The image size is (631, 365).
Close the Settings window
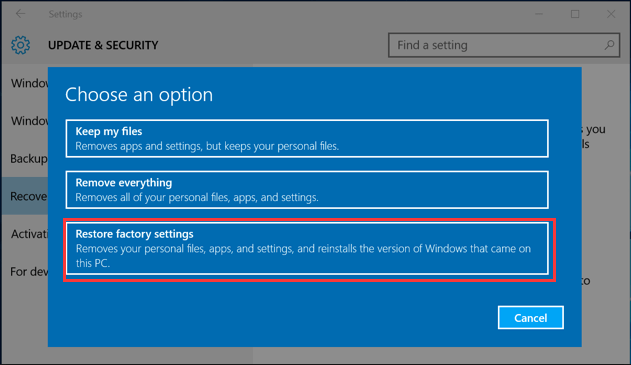click(x=611, y=14)
